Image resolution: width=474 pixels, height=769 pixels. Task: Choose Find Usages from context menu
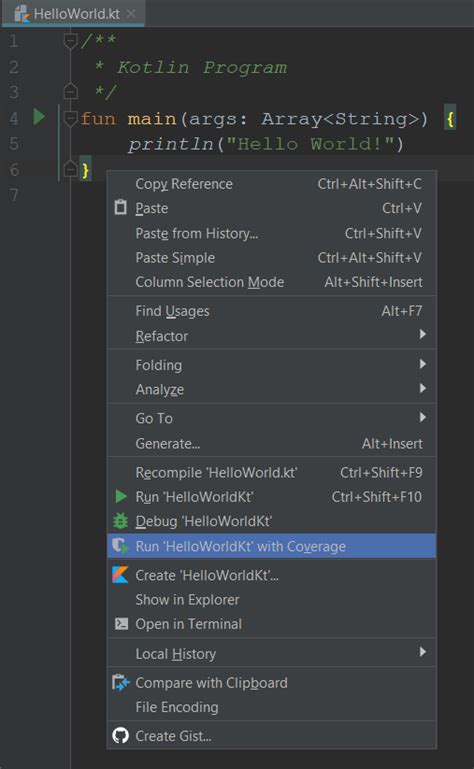point(271,311)
